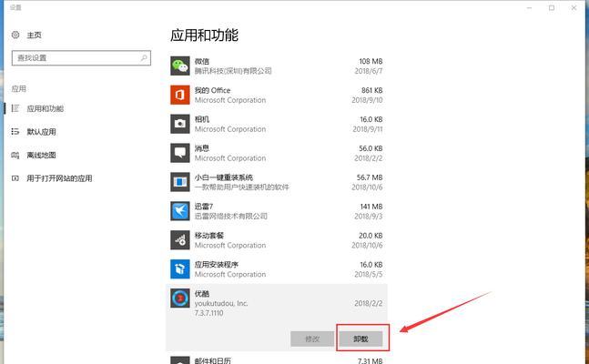Click the 默认应用 sidebar icon

pyautogui.click(x=15, y=131)
